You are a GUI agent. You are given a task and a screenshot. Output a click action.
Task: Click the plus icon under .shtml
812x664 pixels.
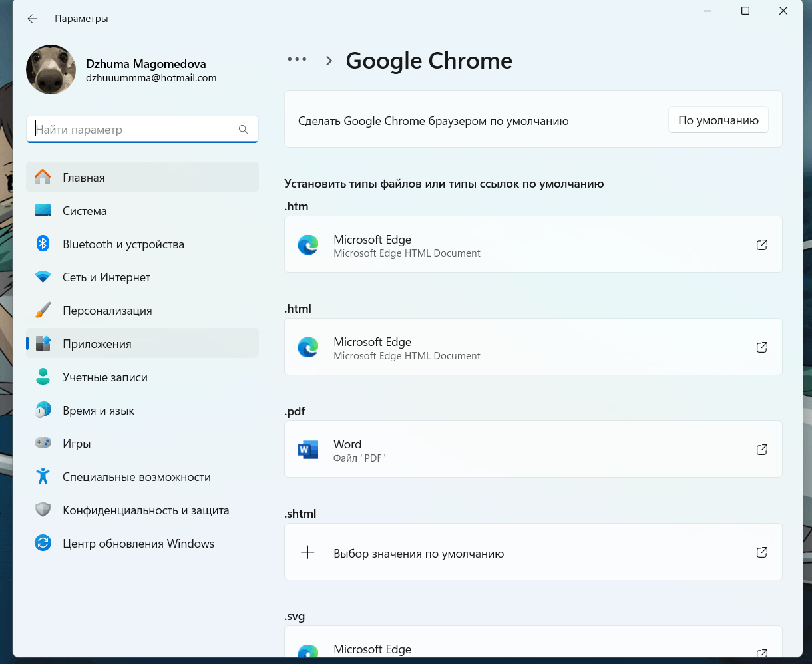(x=307, y=552)
